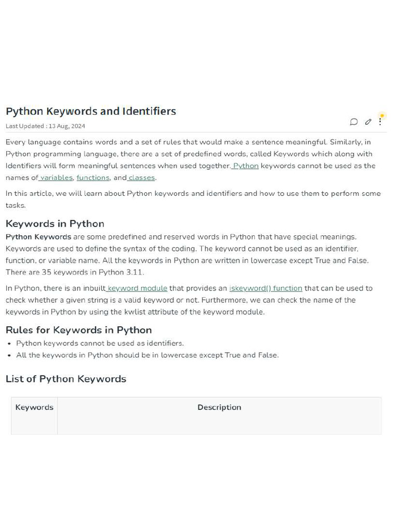Select the Keywords in Python heading
This screenshot has height=532, width=399.
click(55, 224)
